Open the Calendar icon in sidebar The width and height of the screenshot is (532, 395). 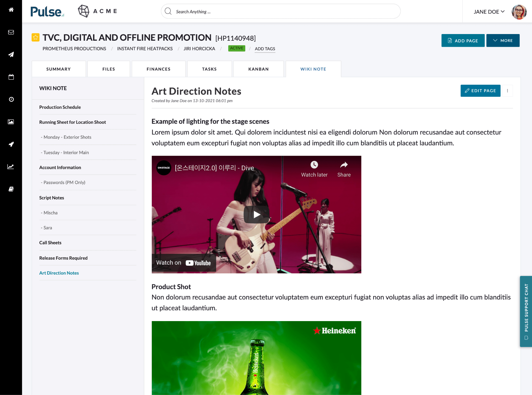(11, 77)
